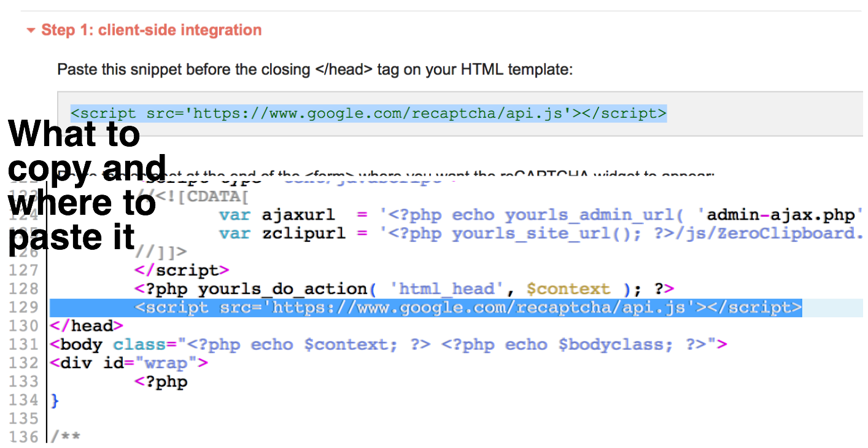
Task: Click the '<body class=' code on line 131
Action: (x=389, y=344)
